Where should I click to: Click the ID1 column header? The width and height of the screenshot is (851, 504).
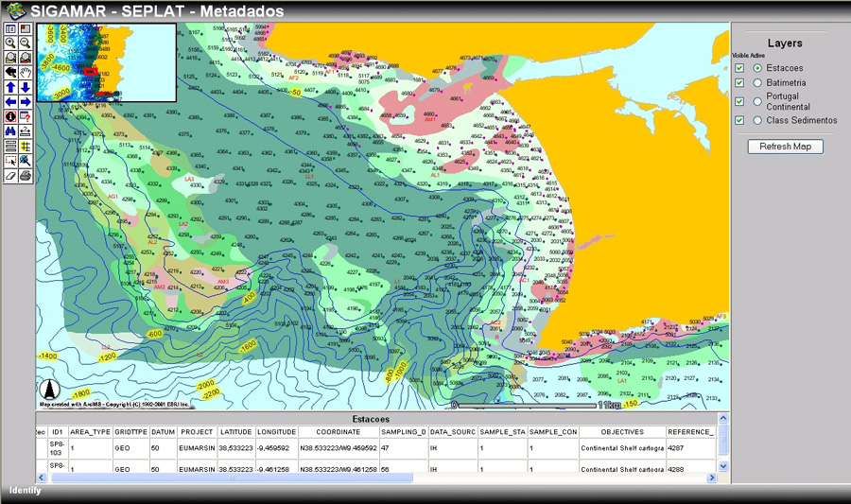pyautogui.click(x=58, y=432)
